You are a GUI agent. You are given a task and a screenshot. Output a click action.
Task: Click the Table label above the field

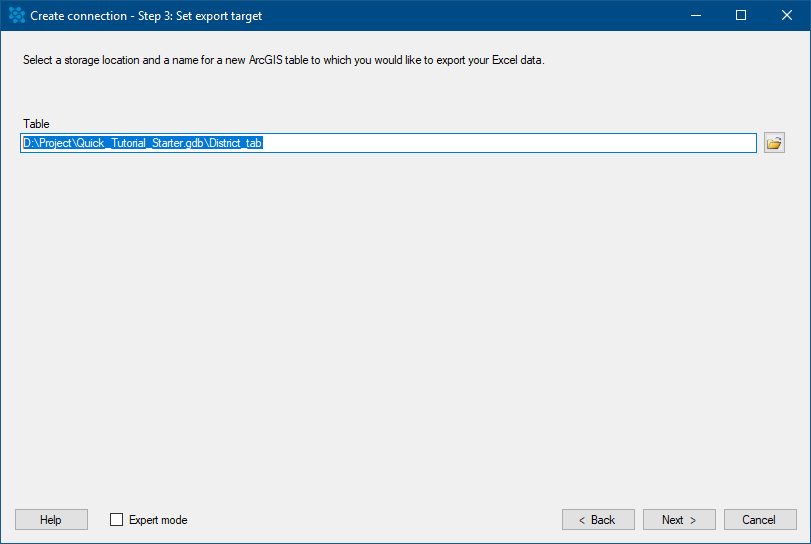pos(36,124)
